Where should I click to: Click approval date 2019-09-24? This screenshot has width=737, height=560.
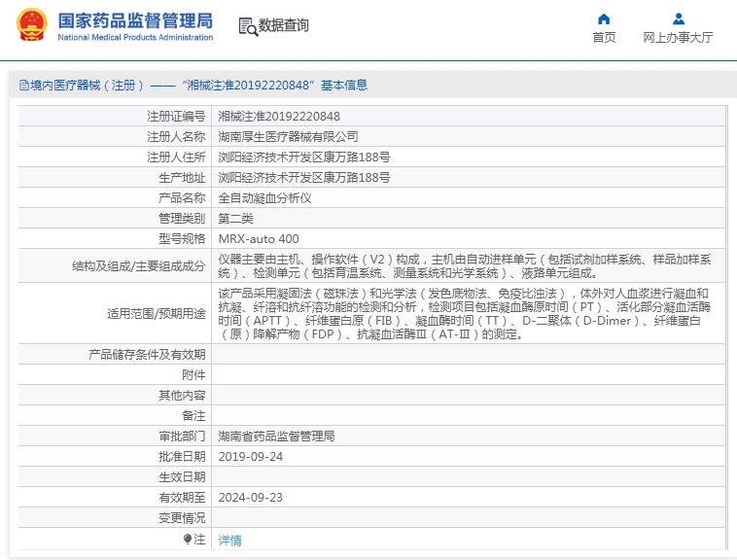[x=251, y=457]
